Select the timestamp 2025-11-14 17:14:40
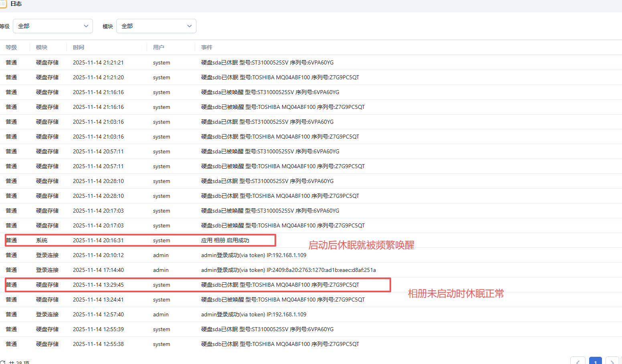The image size is (622, 364). coord(98,270)
